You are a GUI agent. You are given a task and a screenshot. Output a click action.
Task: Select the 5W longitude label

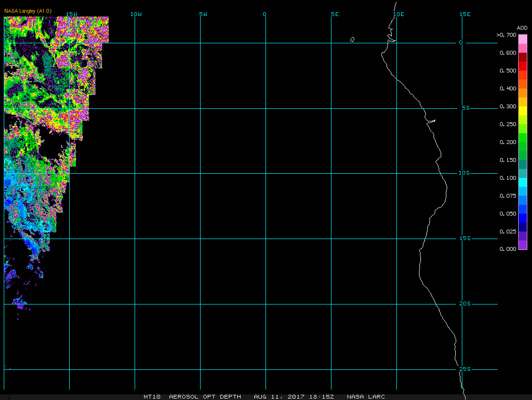click(203, 14)
